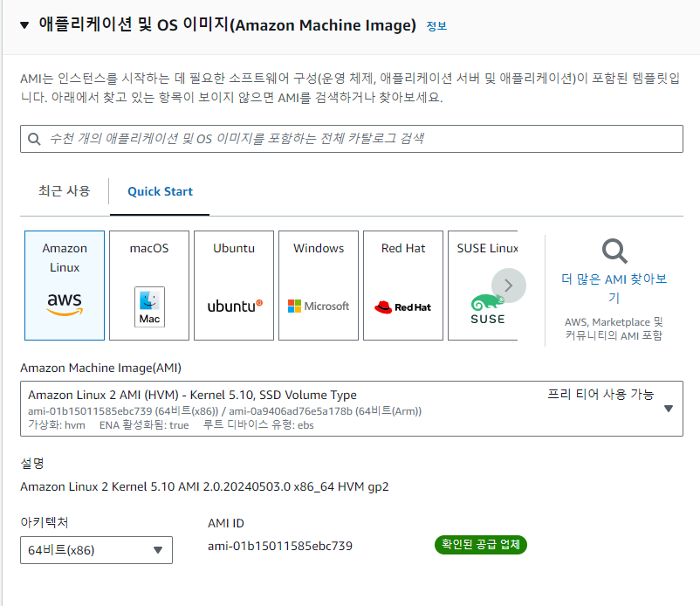Click the ubuntu logo
The width and height of the screenshot is (700, 606).
pos(235,306)
